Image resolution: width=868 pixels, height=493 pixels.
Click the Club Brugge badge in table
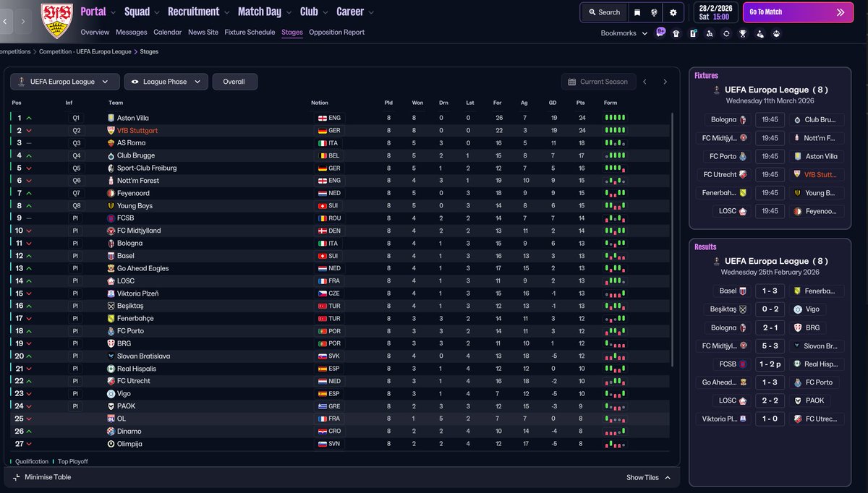tap(111, 155)
